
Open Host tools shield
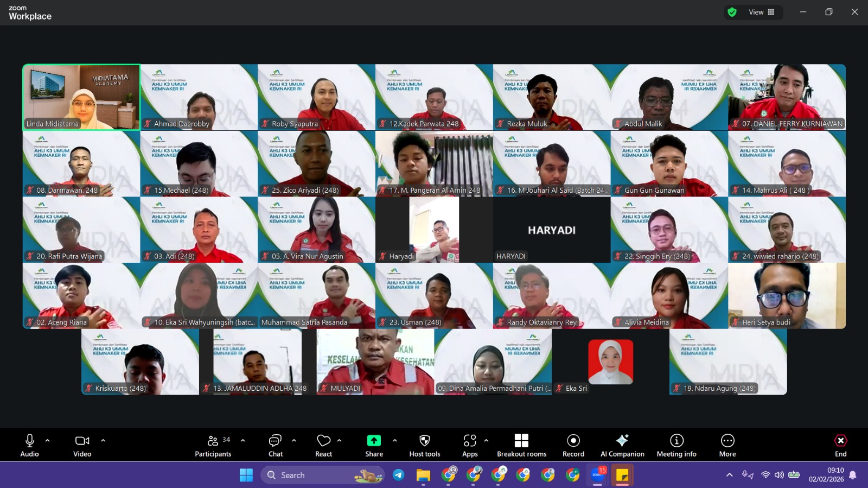pyautogui.click(x=425, y=445)
